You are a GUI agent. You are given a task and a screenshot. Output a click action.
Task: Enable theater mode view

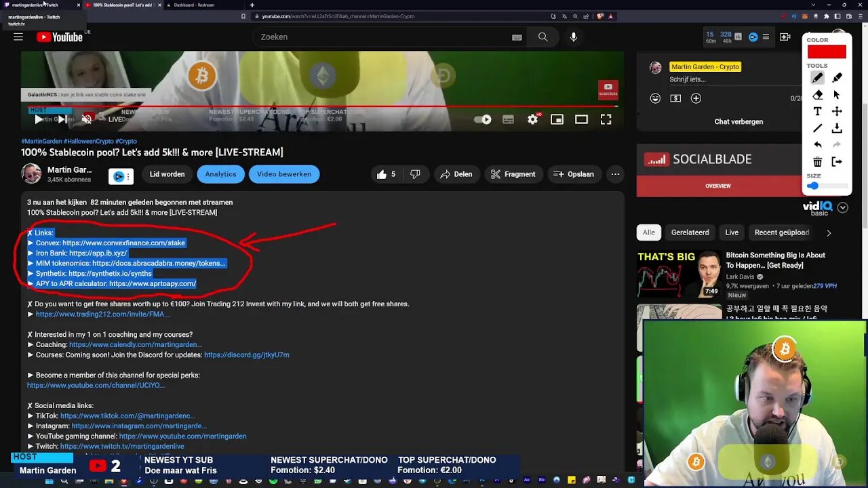coord(581,119)
